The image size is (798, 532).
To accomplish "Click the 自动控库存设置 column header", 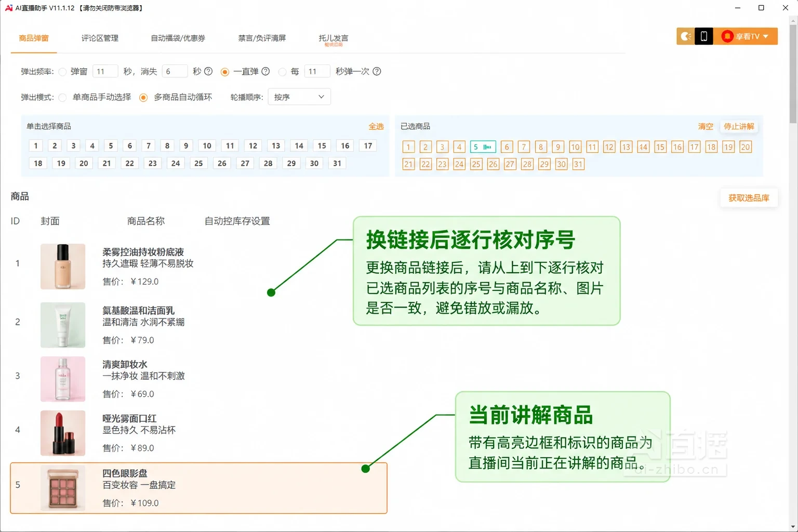I will click(x=237, y=221).
